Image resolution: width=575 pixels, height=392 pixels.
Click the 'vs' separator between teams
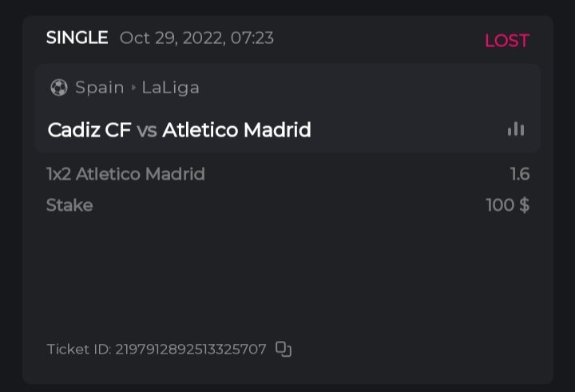[x=146, y=130]
